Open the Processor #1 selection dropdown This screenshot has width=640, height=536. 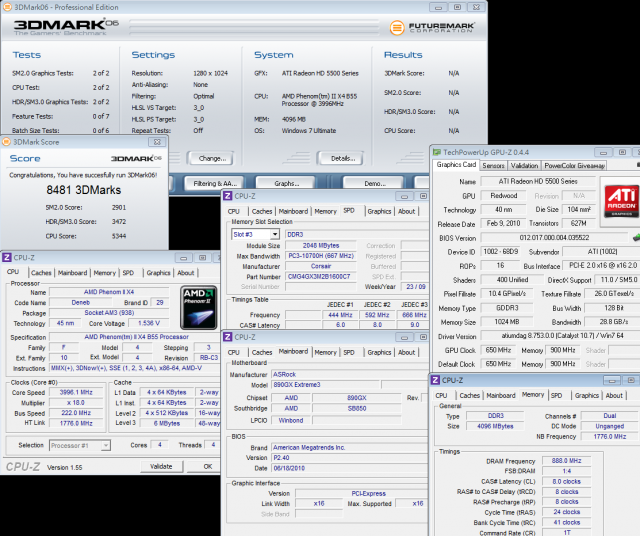tap(106, 445)
